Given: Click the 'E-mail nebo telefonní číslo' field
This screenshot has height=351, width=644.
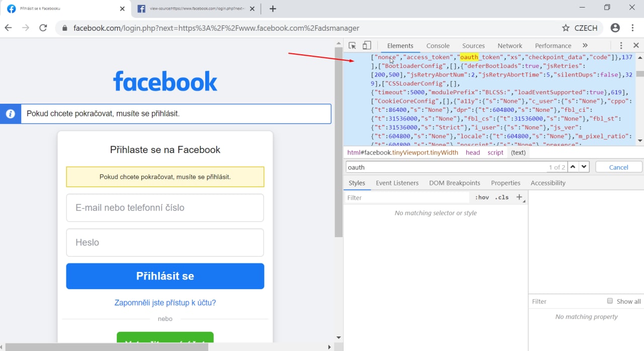Looking at the screenshot, I should pyautogui.click(x=165, y=207).
